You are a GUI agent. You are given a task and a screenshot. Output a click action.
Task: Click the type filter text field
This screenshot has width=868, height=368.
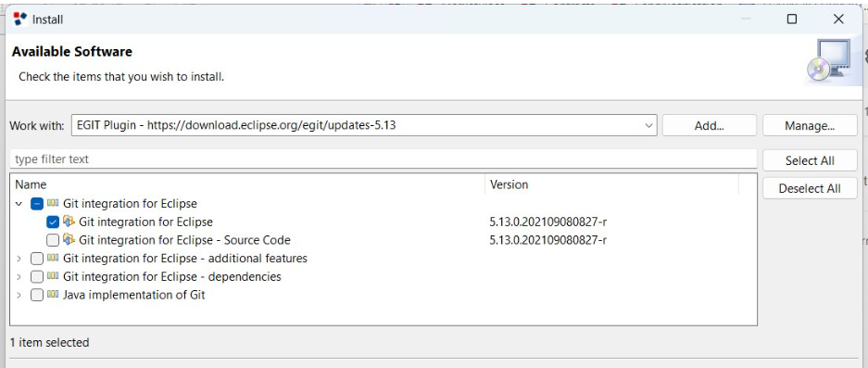tap(384, 159)
